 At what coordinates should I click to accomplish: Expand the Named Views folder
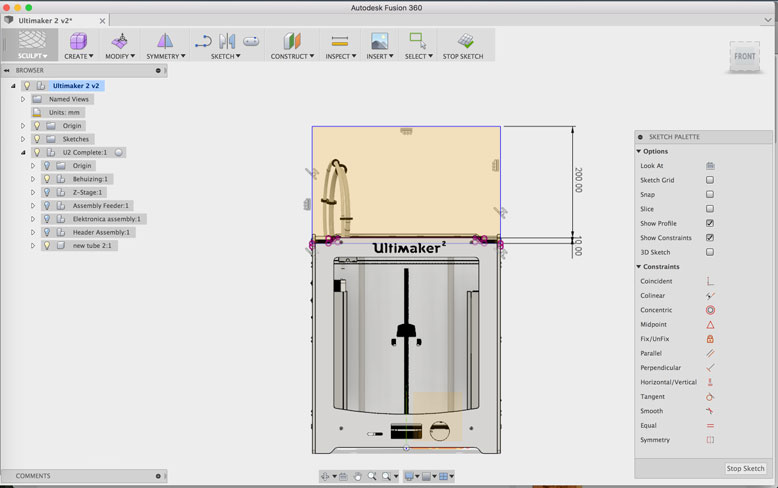(23, 99)
